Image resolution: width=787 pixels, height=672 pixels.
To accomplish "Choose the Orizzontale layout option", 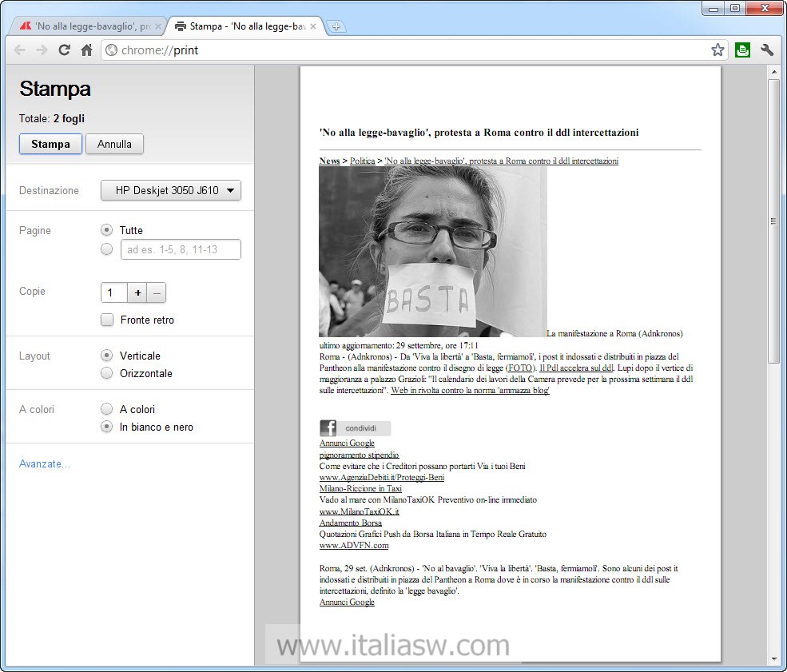I will (x=106, y=373).
